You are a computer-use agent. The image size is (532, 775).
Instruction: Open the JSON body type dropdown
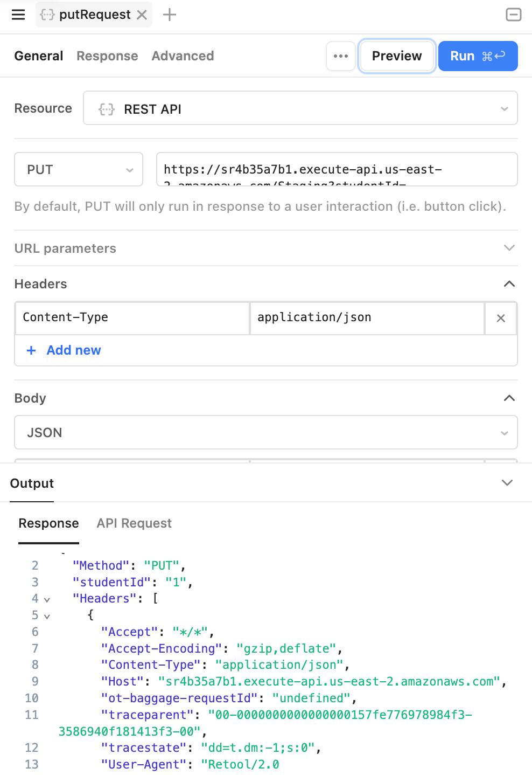click(x=266, y=432)
